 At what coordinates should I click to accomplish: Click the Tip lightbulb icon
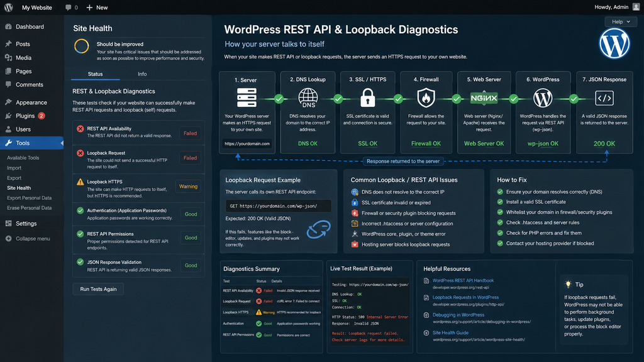click(568, 284)
